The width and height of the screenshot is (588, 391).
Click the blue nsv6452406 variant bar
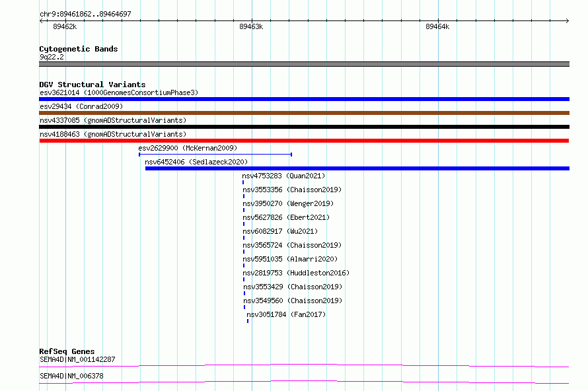(357, 168)
